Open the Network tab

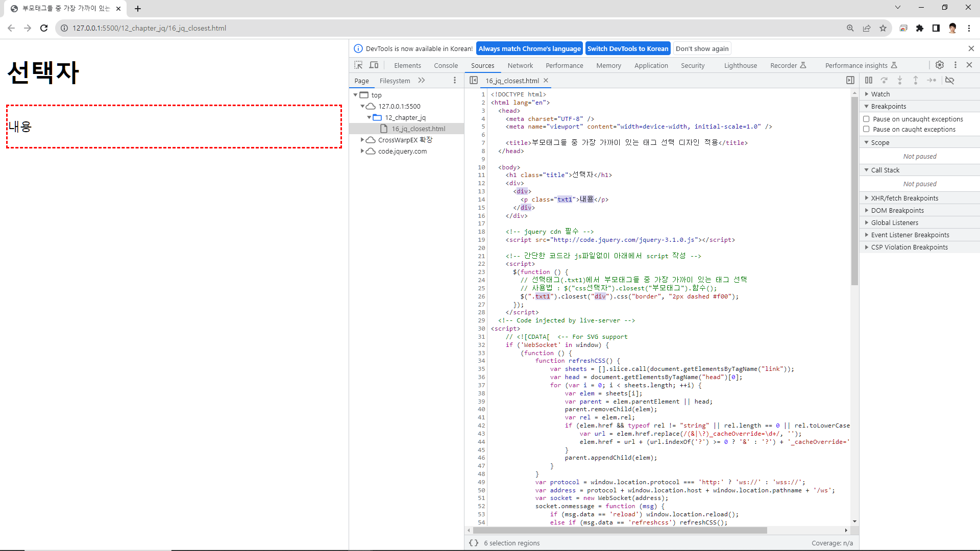[x=520, y=65]
